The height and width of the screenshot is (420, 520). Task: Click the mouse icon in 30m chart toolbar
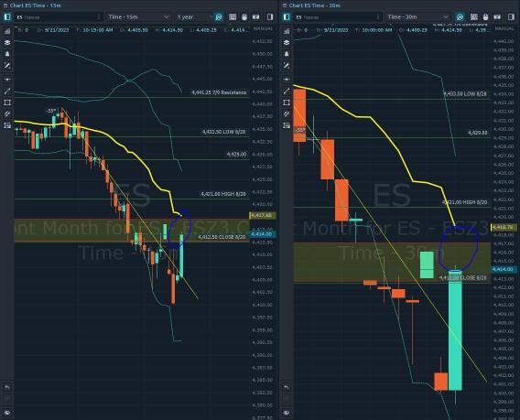[485, 16]
